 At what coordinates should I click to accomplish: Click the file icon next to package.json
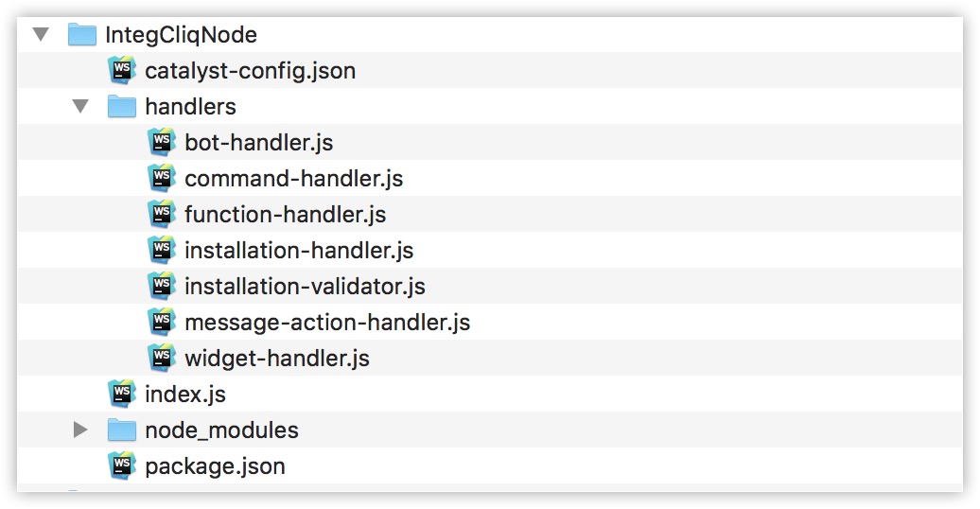122,465
